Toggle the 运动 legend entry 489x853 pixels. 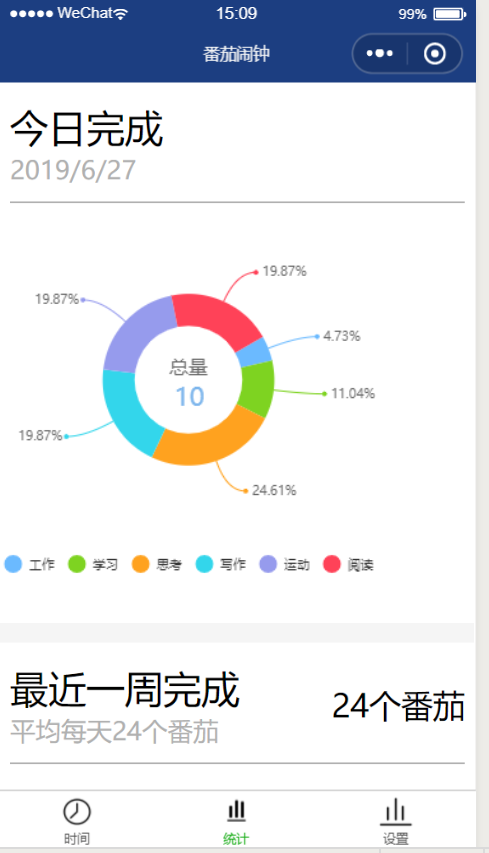pyautogui.click(x=284, y=564)
